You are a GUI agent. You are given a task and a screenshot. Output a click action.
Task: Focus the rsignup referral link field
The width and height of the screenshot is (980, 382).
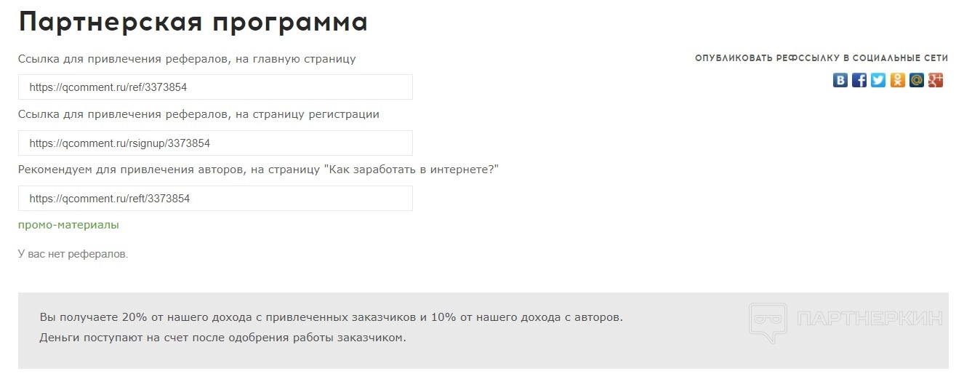tap(215, 143)
